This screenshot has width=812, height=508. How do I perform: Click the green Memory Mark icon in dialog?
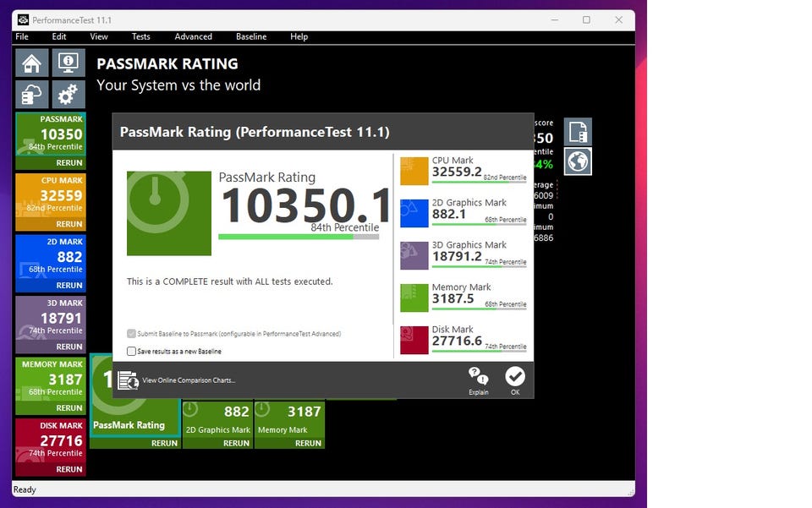coord(414,298)
